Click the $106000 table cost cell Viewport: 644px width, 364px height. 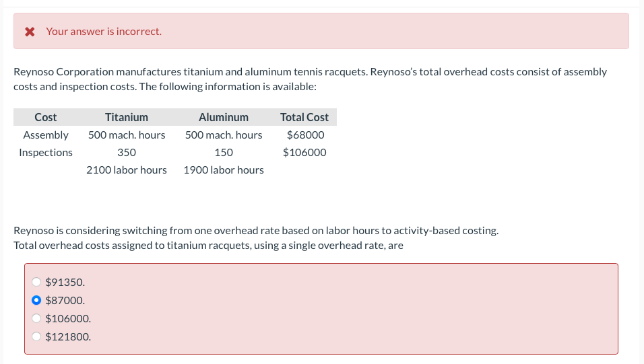point(304,153)
